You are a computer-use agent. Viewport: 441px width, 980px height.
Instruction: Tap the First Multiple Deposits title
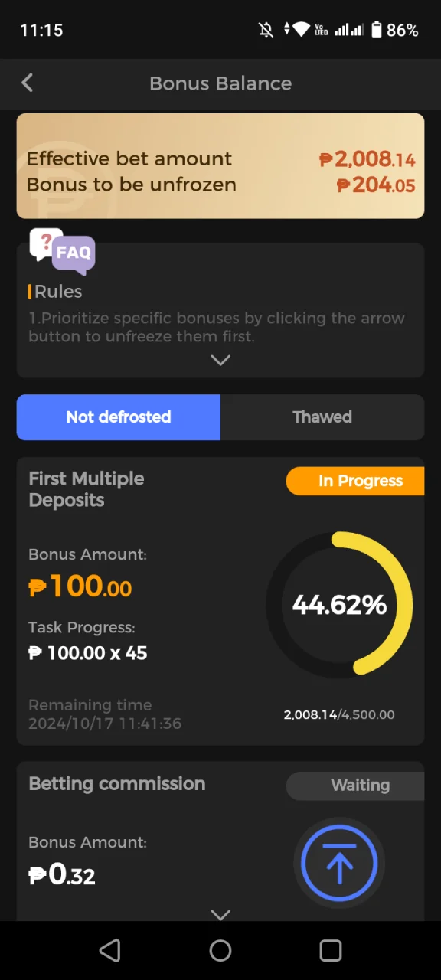tap(87, 489)
